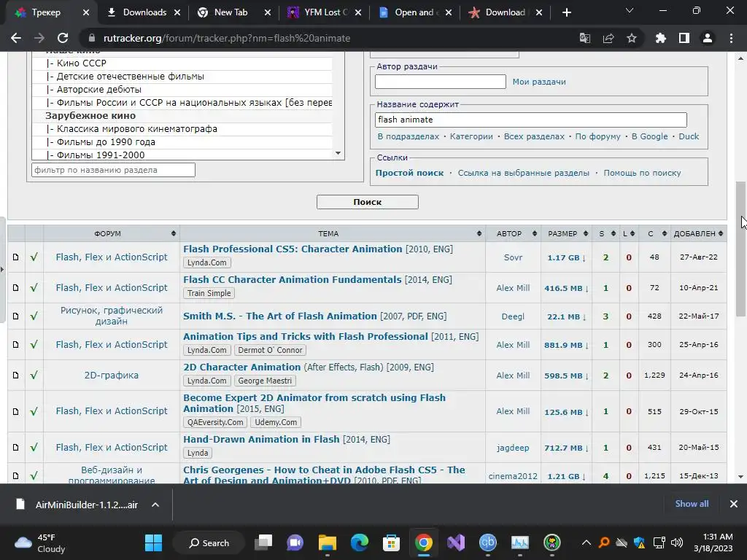Click Show all downloads
Image resolution: width=747 pixels, height=560 pixels.
tap(692, 504)
